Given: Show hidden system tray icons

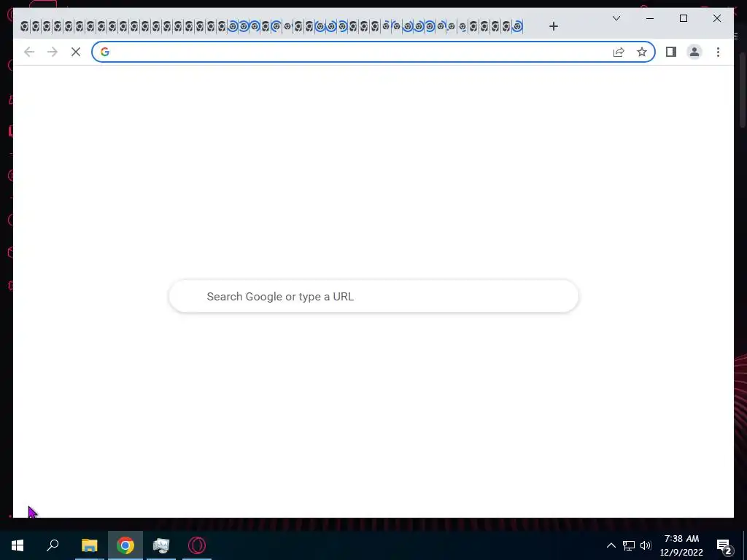Looking at the screenshot, I should (x=611, y=545).
